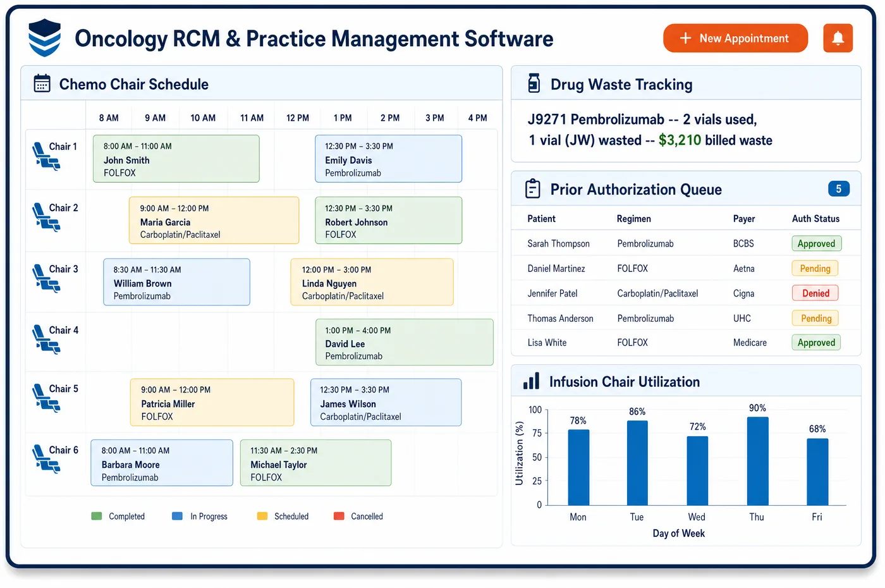Screen dimensions: 885x588
Task: Open Barbara Moore appointment block
Action: (x=162, y=463)
